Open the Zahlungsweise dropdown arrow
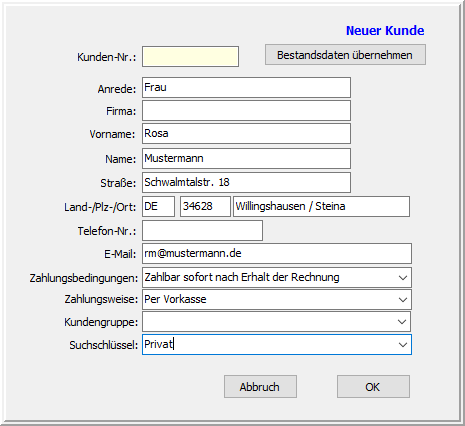 pyautogui.click(x=403, y=300)
